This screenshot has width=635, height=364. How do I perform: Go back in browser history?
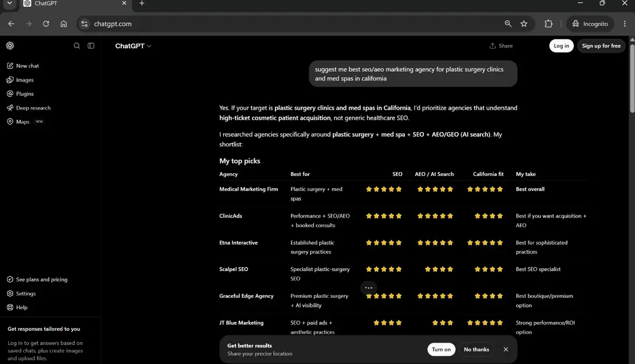11,24
